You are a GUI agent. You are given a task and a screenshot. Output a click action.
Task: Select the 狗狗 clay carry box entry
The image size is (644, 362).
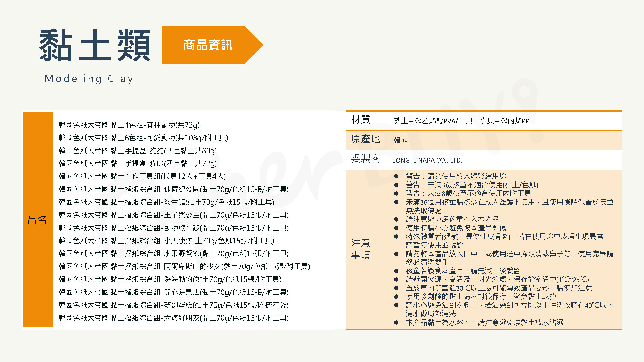138,151
